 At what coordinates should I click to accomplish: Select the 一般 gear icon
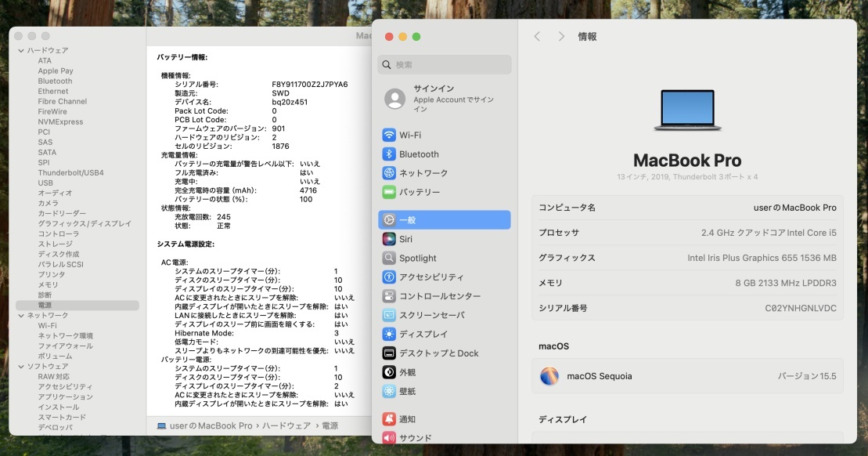point(389,220)
